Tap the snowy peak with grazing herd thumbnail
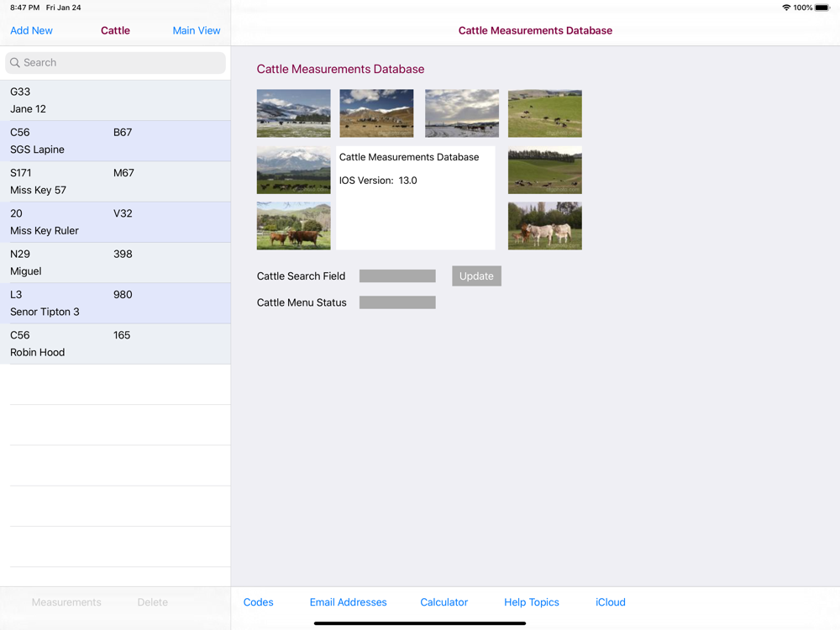Image resolution: width=840 pixels, height=630 pixels. coord(293,171)
